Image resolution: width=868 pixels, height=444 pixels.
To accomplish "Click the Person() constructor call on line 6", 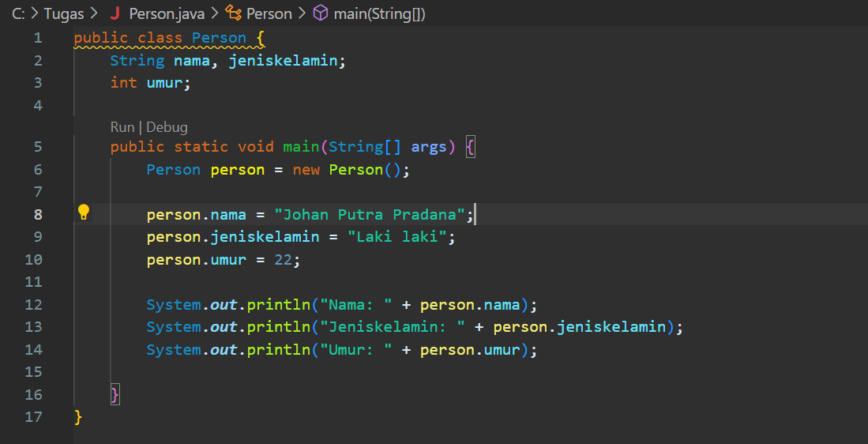I will coord(364,169).
